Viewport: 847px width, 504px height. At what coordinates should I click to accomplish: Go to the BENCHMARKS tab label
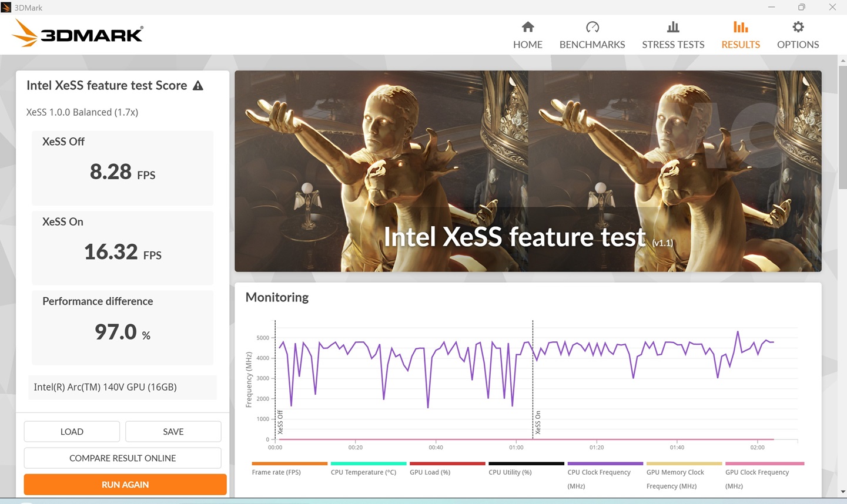[592, 45]
